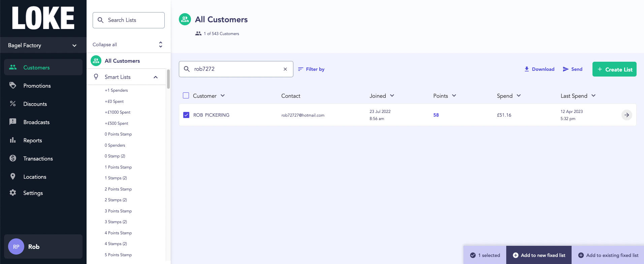Open the Bagel Factory account dropdown
The height and width of the screenshot is (264, 644).
pyautogui.click(x=43, y=45)
